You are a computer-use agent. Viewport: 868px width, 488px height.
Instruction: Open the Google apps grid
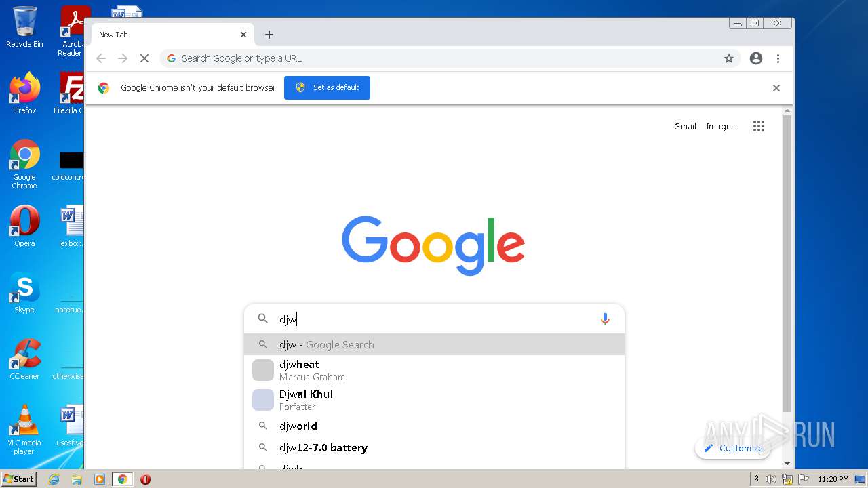pos(759,126)
